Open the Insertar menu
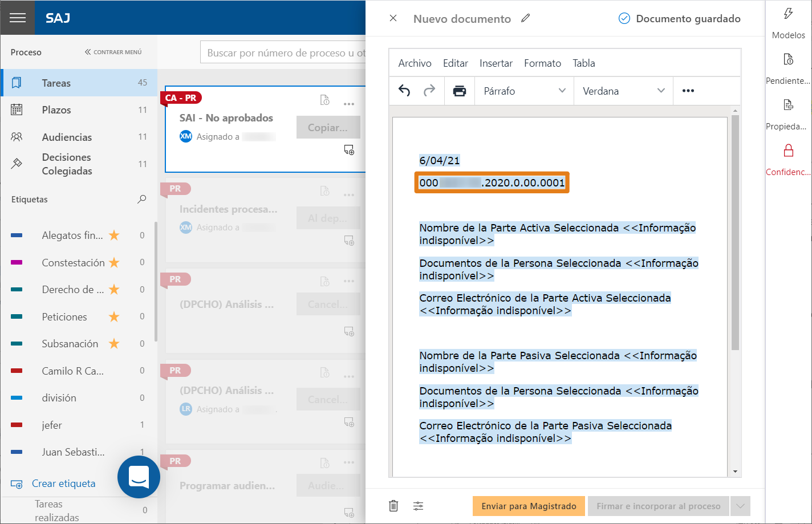This screenshot has height=524, width=812. pyautogui.click(x=496, y=63)
